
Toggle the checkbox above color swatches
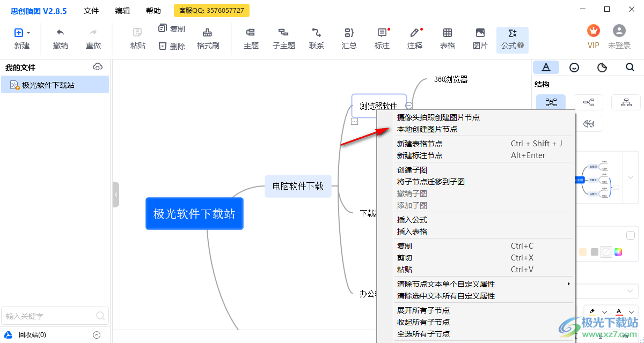click(631, 235)
